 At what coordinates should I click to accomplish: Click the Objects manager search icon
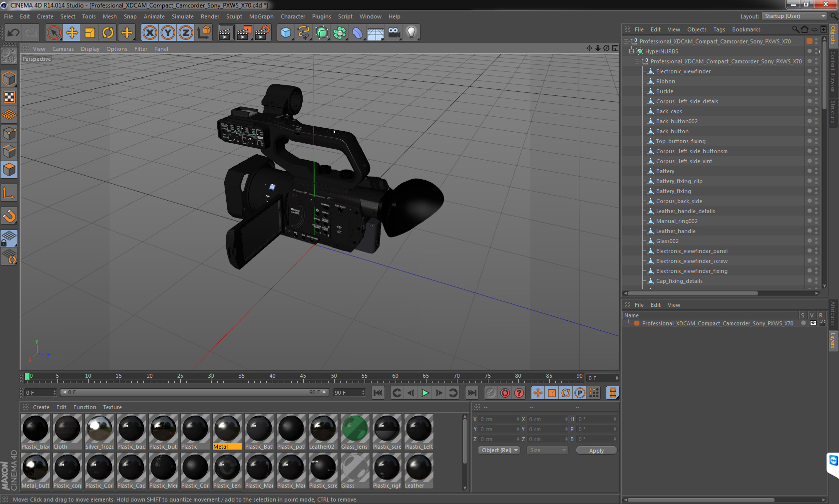click(795, 29)
